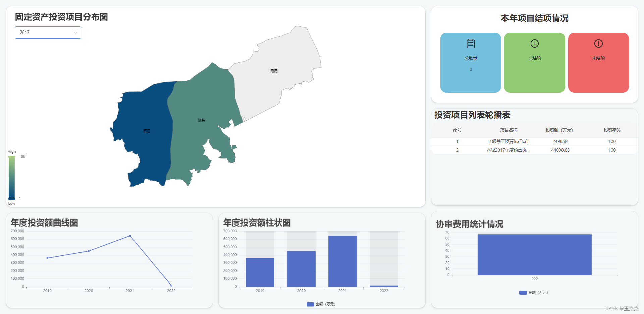The height and width of the screenshot is (314, 644).
Task: Select row 1 本级关于预算执行审计 in the table
Action: (x=508, y=141)
